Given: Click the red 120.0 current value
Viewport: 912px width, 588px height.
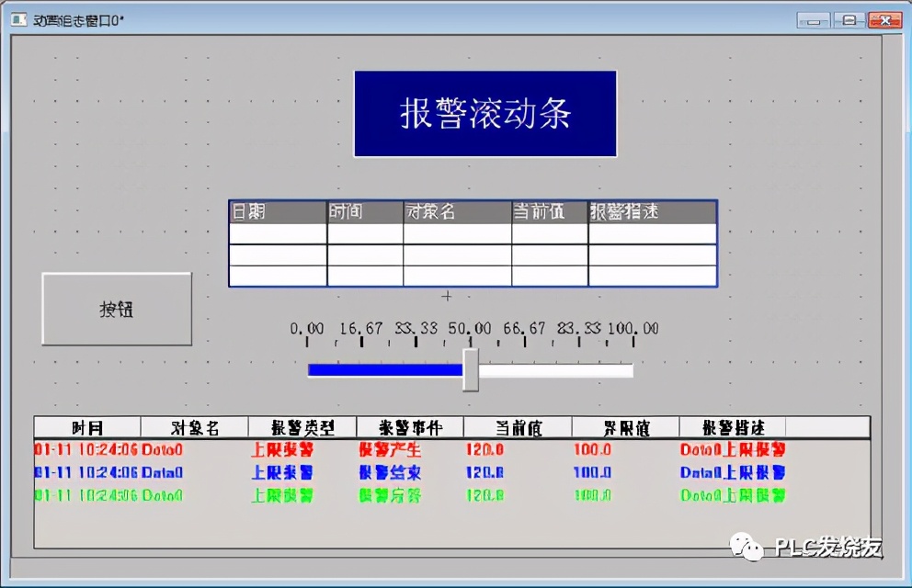Looking at the screenshot, I should coord(484,449).
